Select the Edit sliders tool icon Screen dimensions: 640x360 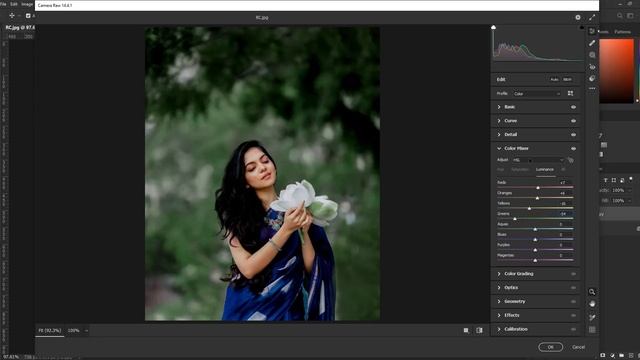[592, 31]
